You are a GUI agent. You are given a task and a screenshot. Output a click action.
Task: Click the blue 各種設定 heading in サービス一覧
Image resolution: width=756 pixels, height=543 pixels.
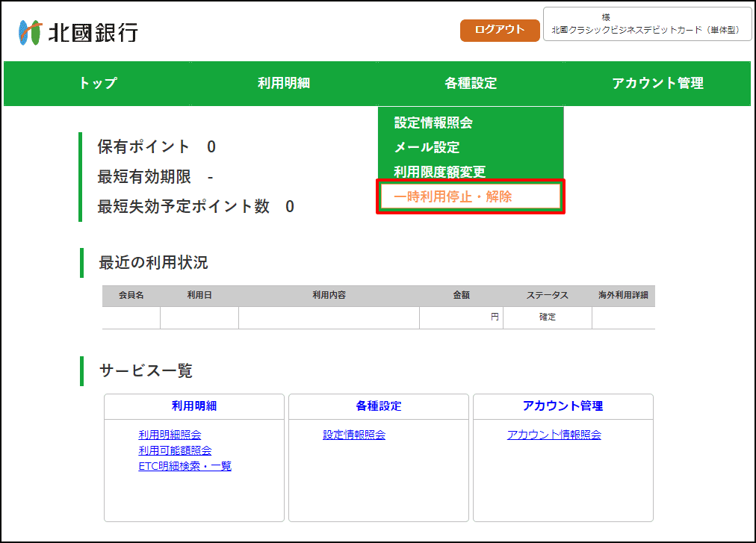click(x=379, y=406)
